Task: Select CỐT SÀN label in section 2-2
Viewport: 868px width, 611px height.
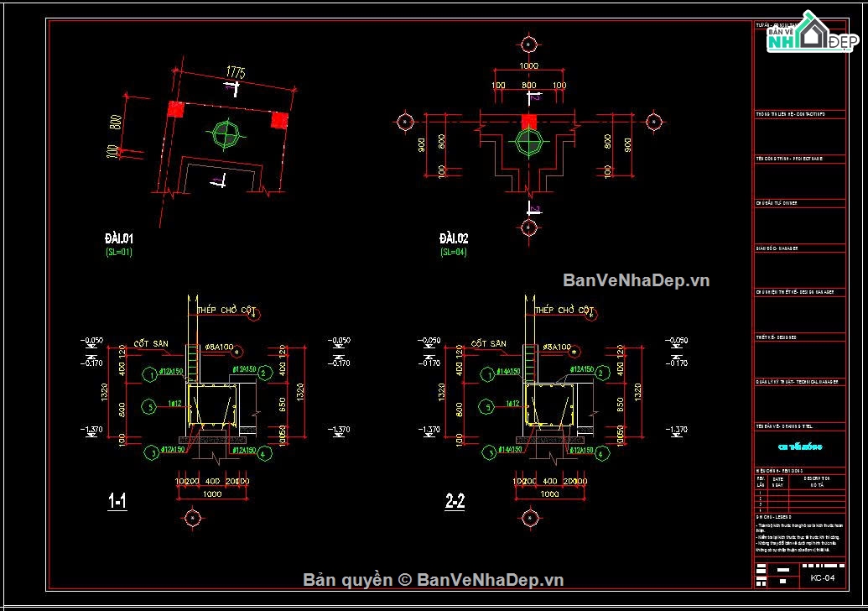Action: (489, 344)
